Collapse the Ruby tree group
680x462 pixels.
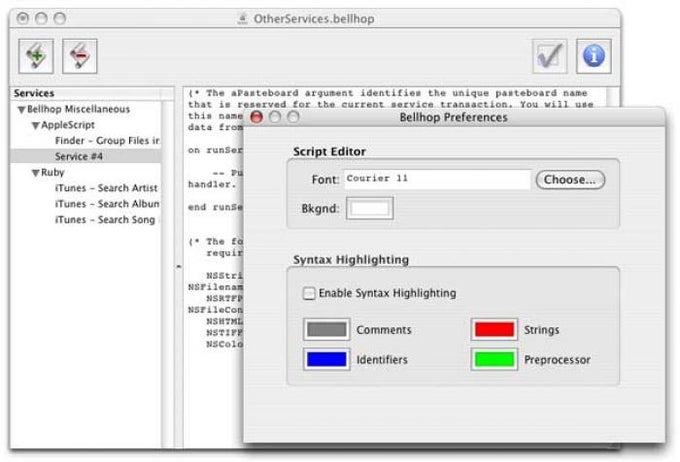pyautogui.click(x=36, y=173)
